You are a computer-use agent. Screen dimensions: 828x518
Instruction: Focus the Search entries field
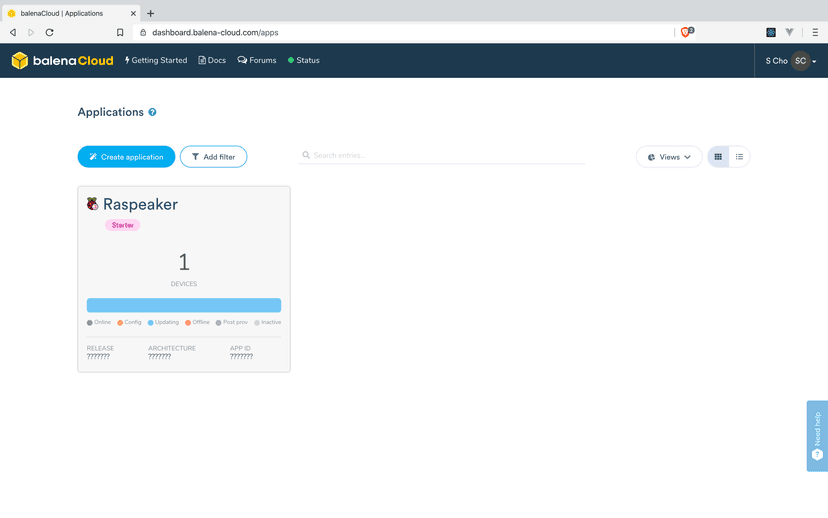tap(445, 156)
